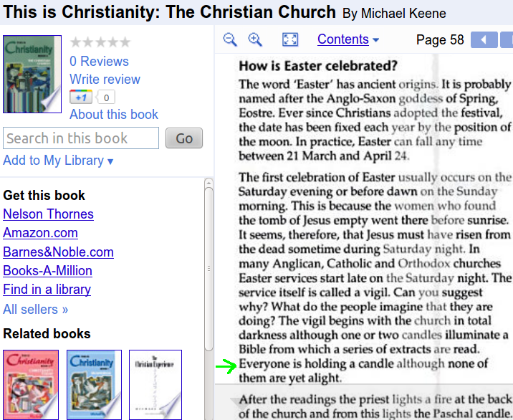Open The Christian Experience related book
The height and width of the screenshot is (420, 513).
[x=156, y=384]
